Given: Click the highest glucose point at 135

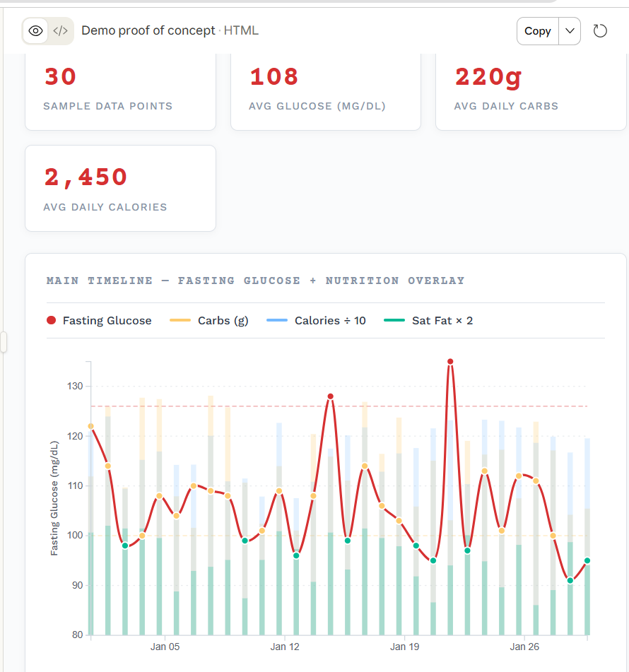Looking at the screenshot, I should pyautogui.click(x=450, y=362).
